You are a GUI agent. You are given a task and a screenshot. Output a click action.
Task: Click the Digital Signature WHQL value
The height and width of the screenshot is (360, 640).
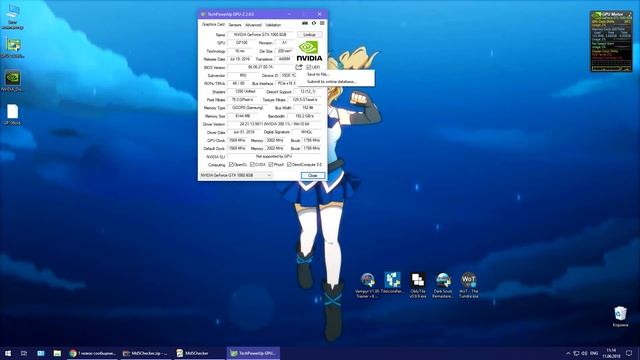coord(307,132)
